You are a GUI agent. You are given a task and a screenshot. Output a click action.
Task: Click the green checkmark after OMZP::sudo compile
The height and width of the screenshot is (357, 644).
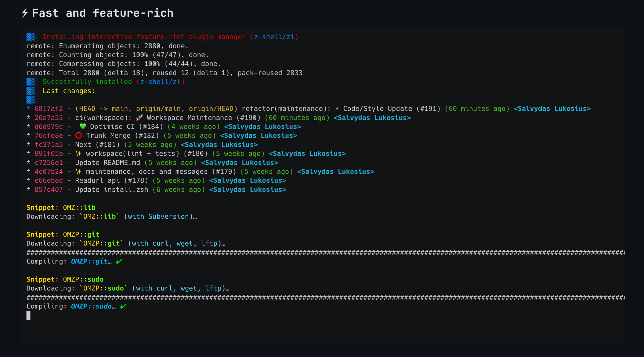tap(123, 306)
